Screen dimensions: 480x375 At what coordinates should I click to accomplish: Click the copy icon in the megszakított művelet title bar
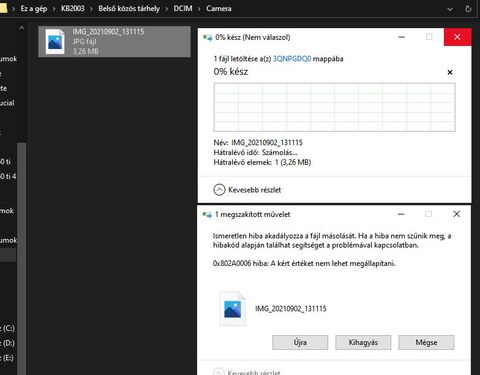coord(207,214)
